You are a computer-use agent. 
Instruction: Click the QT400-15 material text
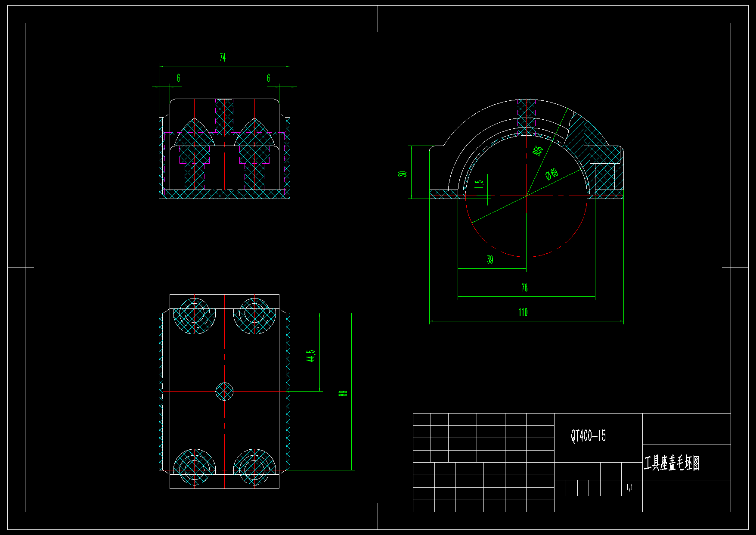(x=588, y=436)
